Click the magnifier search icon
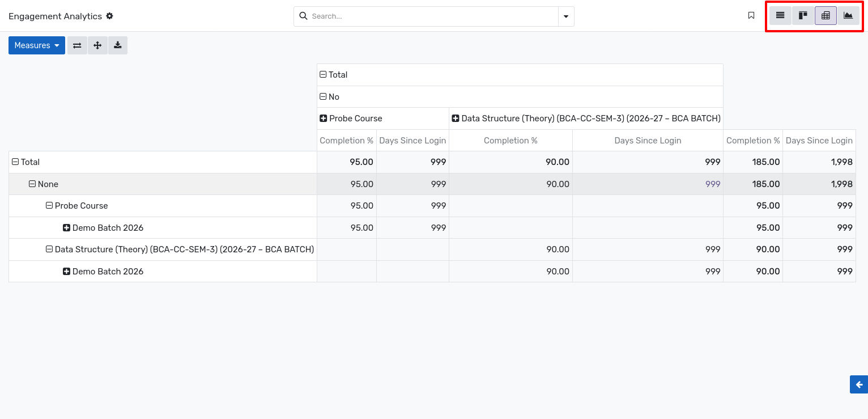This screenshot has height=419, width=868. (x=303, y=16)
